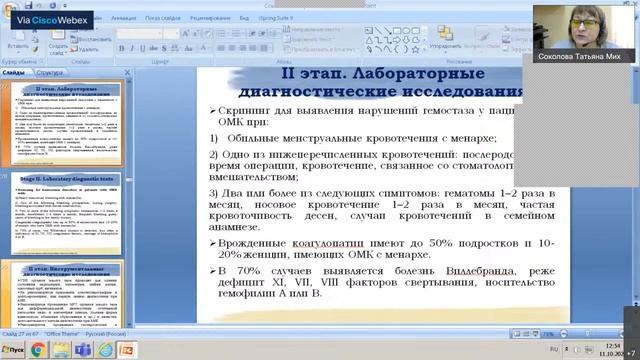Open the Рецензирование ribbon tab

click(x=210, y=18)
